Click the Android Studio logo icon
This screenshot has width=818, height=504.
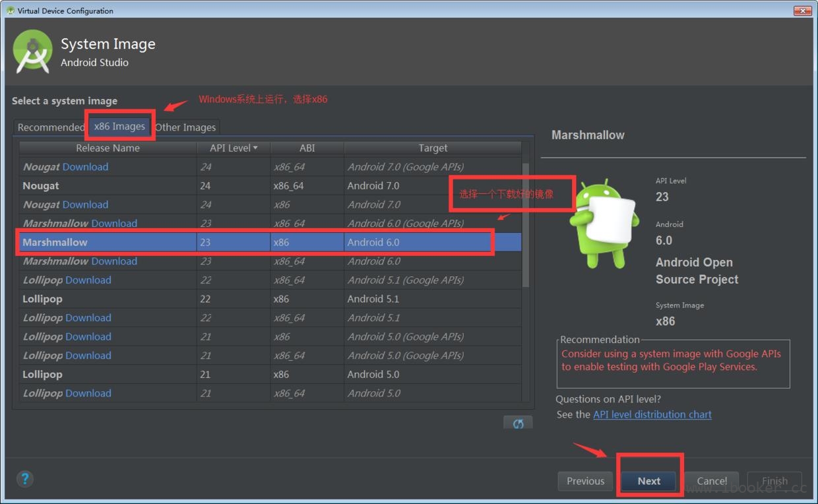pos(33,51)
